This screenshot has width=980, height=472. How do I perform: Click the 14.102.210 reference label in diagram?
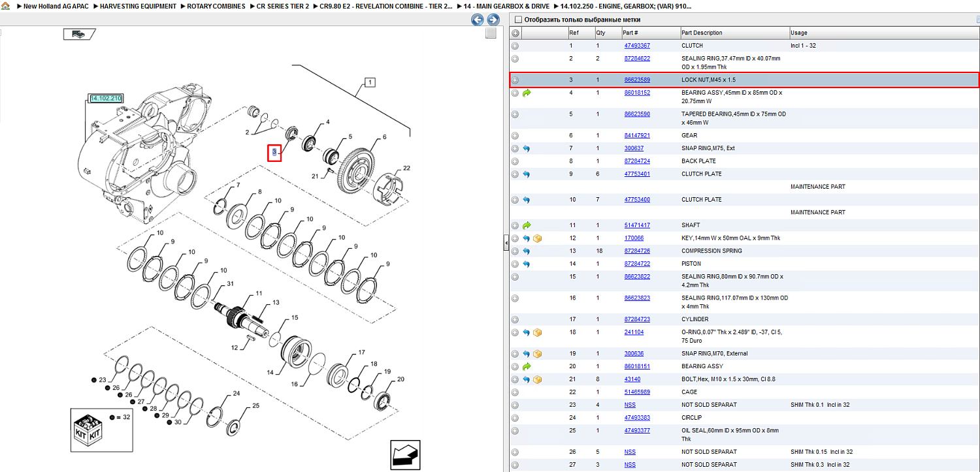coord(106,99)
